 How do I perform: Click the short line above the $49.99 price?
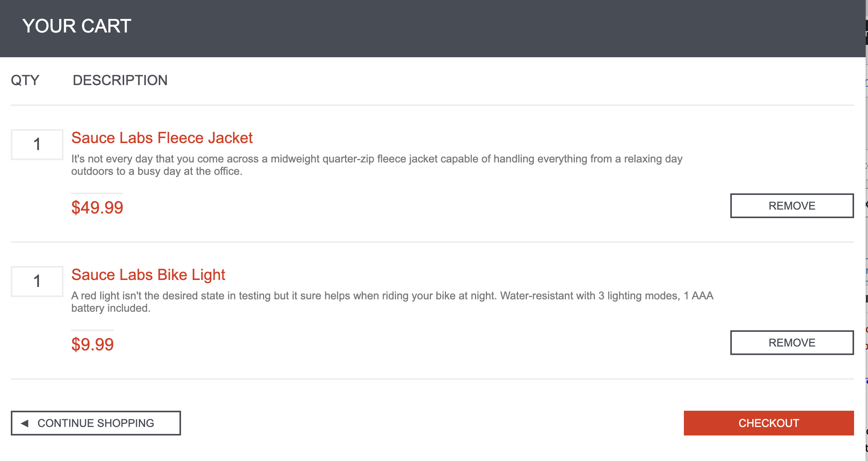97,193
